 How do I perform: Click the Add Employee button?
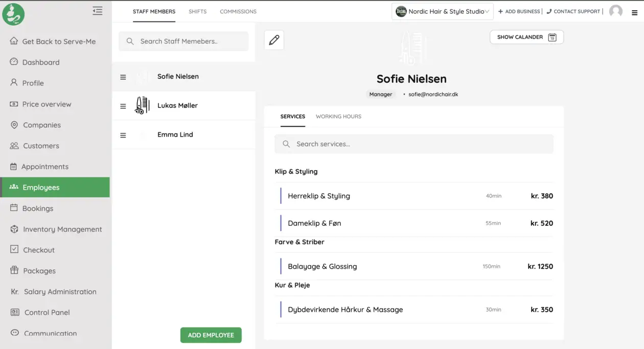(x=211, y=335)
